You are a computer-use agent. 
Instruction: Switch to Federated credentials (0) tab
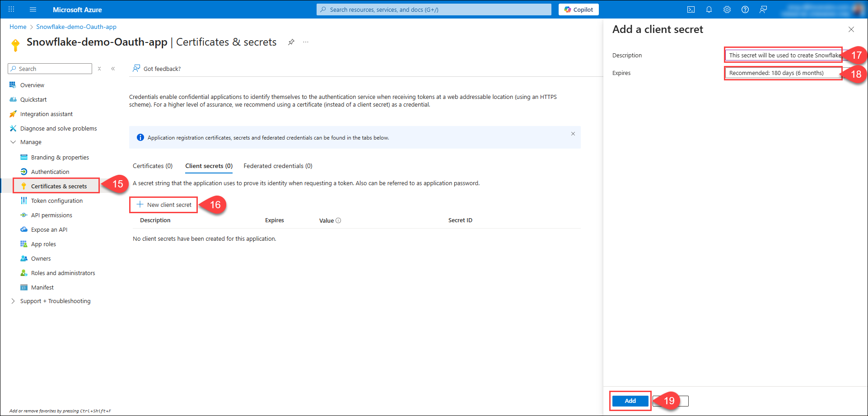pyautogui.click(x=278, y=166)
